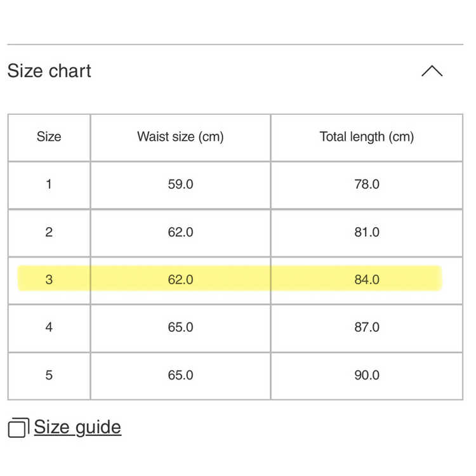
Task: Click the 59.0 waist size cell
Action: click(180, 185)
